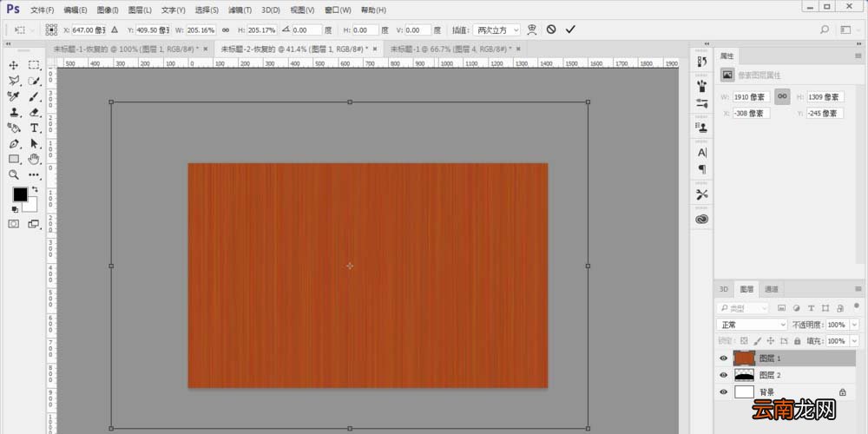Open the Brush presets panel icon
This screenshot has width=868, height=434.
[x=702, y=85]
